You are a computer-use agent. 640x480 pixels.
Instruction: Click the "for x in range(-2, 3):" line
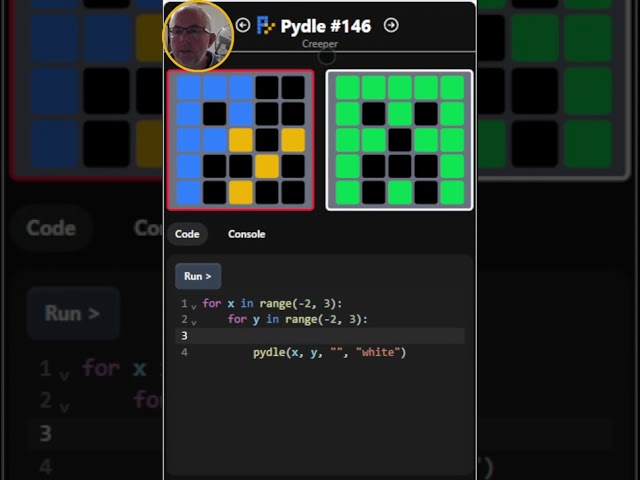point(272,304)
